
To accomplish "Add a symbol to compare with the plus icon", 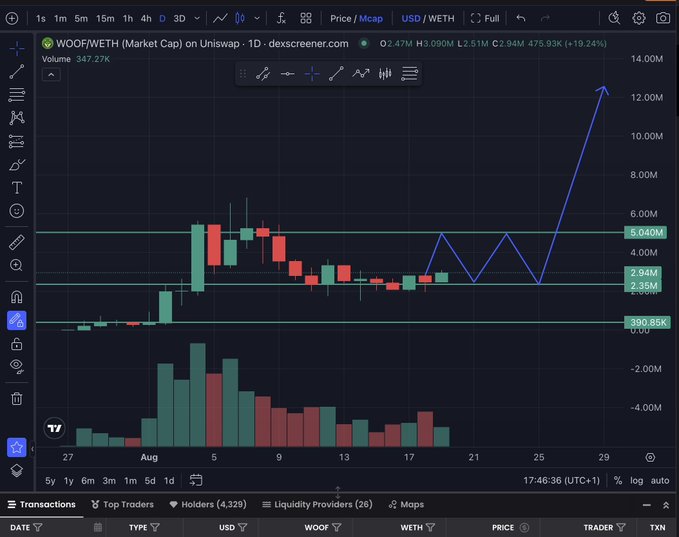I will [12, 19].
